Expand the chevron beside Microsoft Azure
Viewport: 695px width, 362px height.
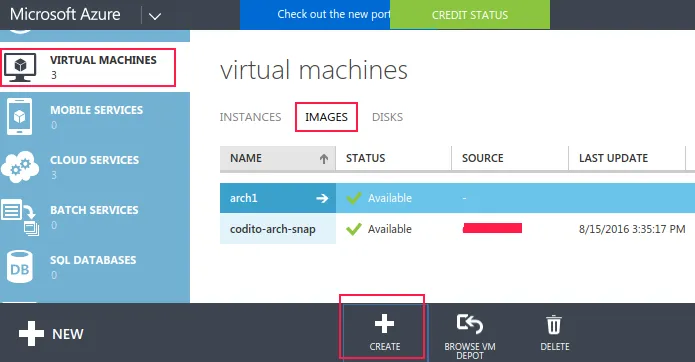(x=155, y=17)
